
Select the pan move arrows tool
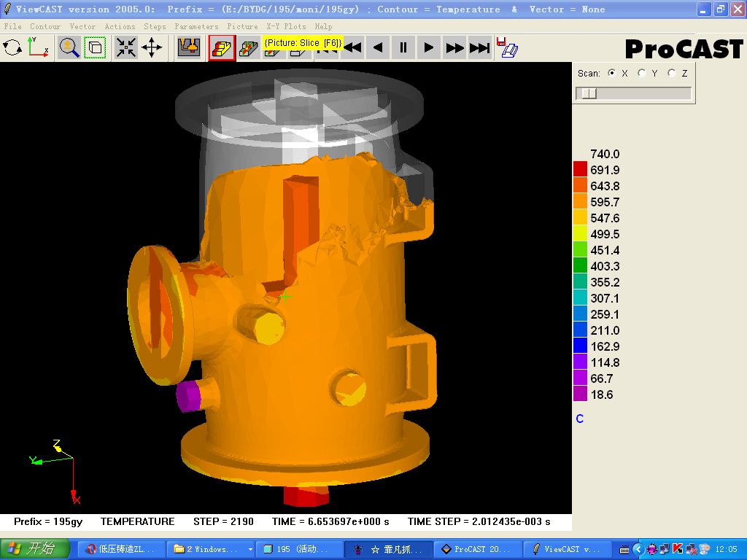[152, 47]
